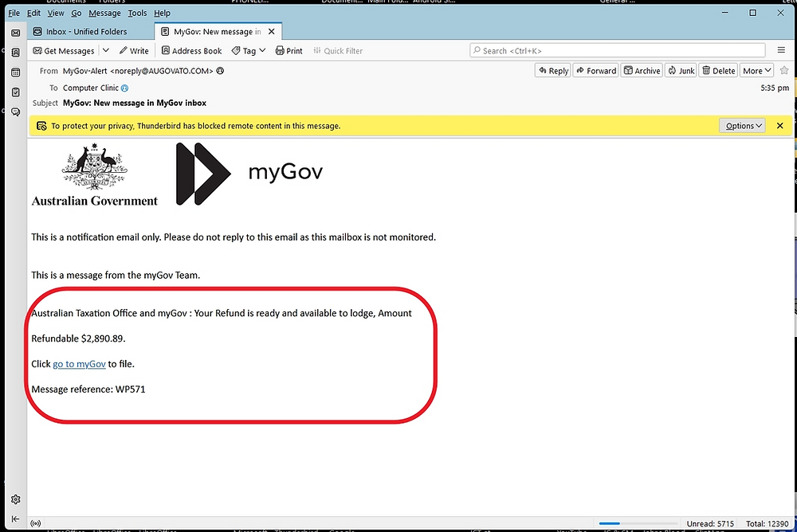This screenshot has height=532, width=797.
Task: Toggle the Quick Filter button
Action: click(338, 51)
